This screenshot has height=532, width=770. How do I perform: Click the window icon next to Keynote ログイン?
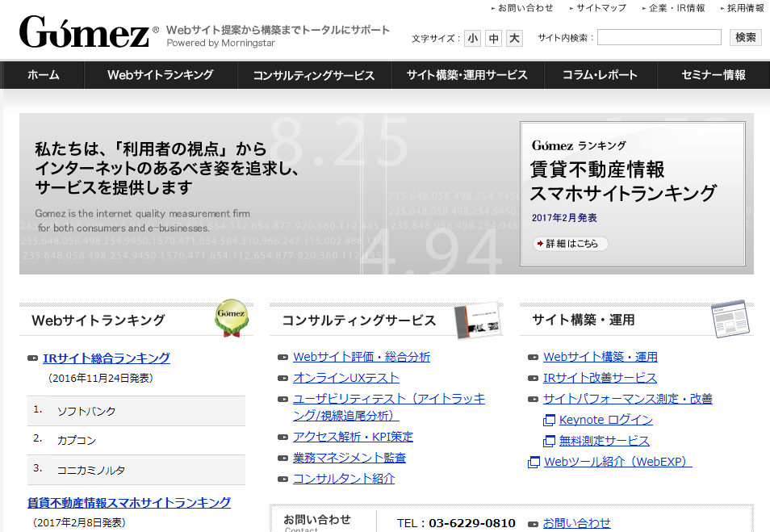550,420
